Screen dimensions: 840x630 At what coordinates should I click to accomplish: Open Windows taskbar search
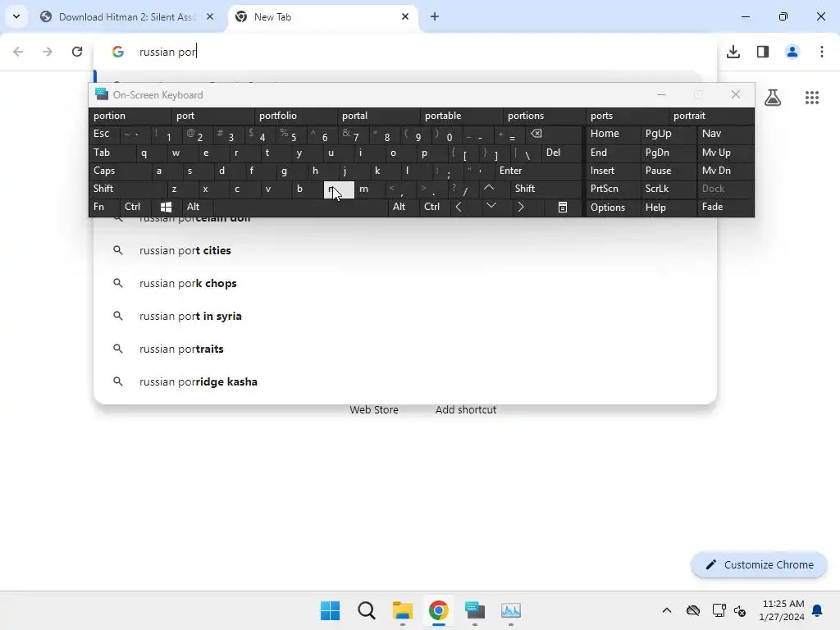point(367,610)
